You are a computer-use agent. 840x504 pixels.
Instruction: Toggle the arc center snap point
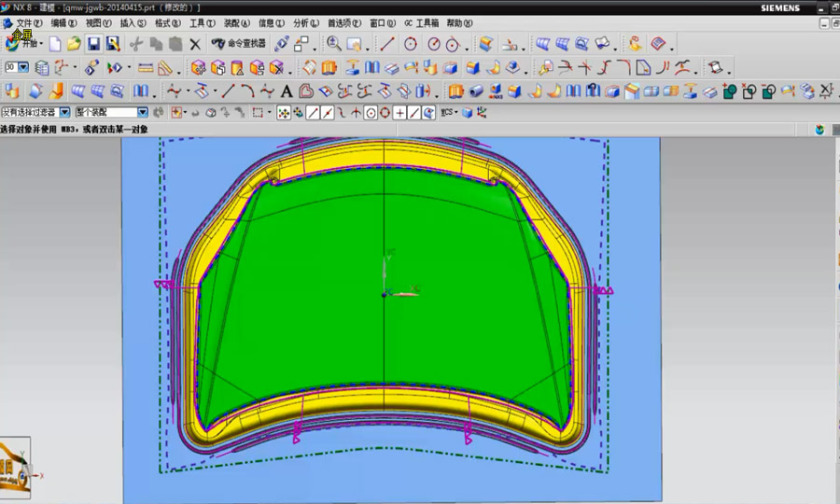(371, 113)
